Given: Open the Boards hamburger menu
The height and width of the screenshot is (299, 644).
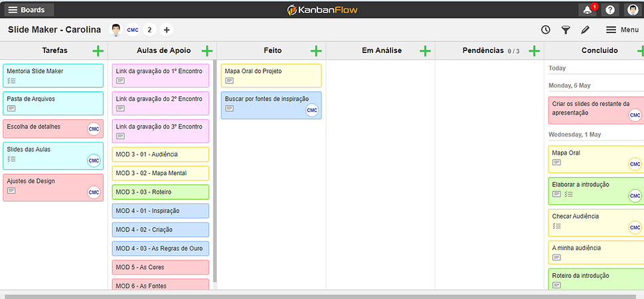Looking at the screenshot, I should pos(29,10).
